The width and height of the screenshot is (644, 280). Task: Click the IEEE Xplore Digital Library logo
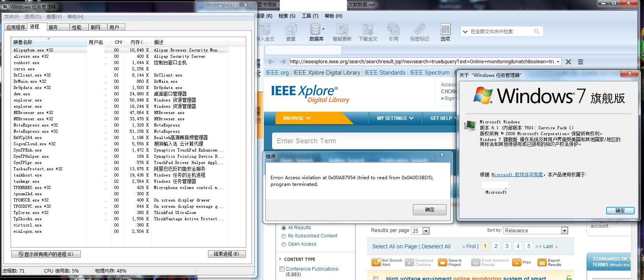click(x=310, y=94)
